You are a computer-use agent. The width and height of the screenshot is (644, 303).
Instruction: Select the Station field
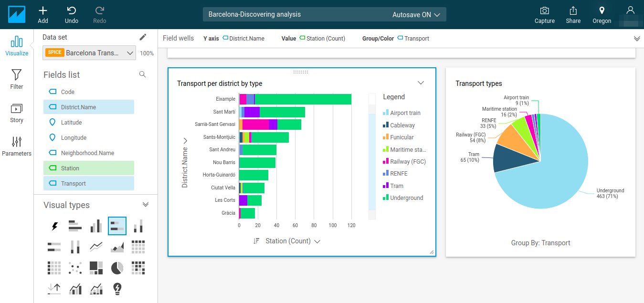point(89,168)
